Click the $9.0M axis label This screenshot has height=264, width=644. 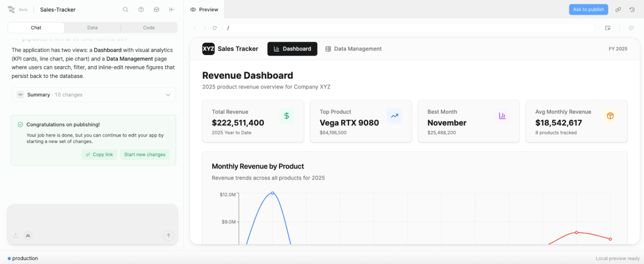pyautogui.click(x=229, y=222)
